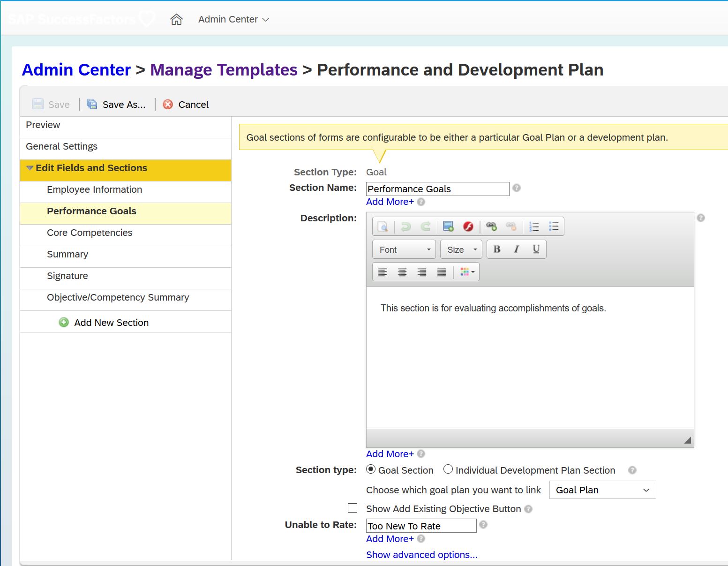The height and width of the screenshot is (566, 728).
Task: Insert a bulleted list
Action: point(554,226)
